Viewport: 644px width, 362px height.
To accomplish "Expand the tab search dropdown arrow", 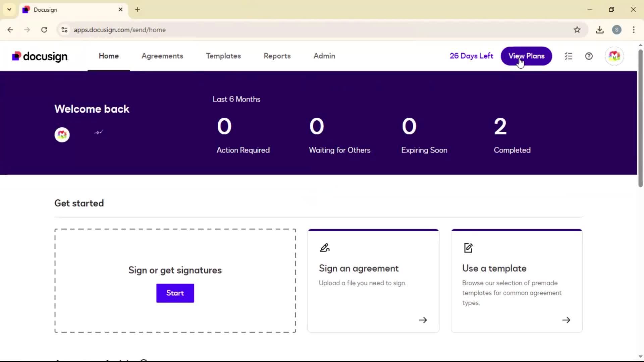I will [x=9, y=10].
